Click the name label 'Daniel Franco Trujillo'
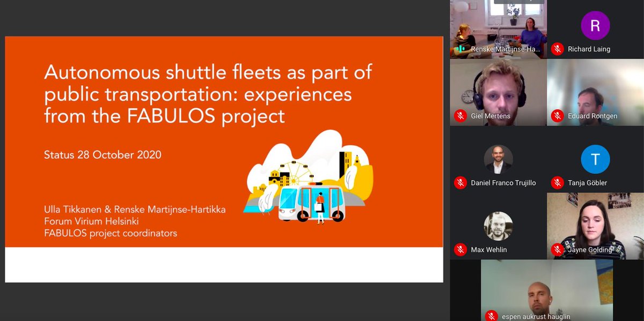This screenshot has width=644, height=321. [503, 183]
